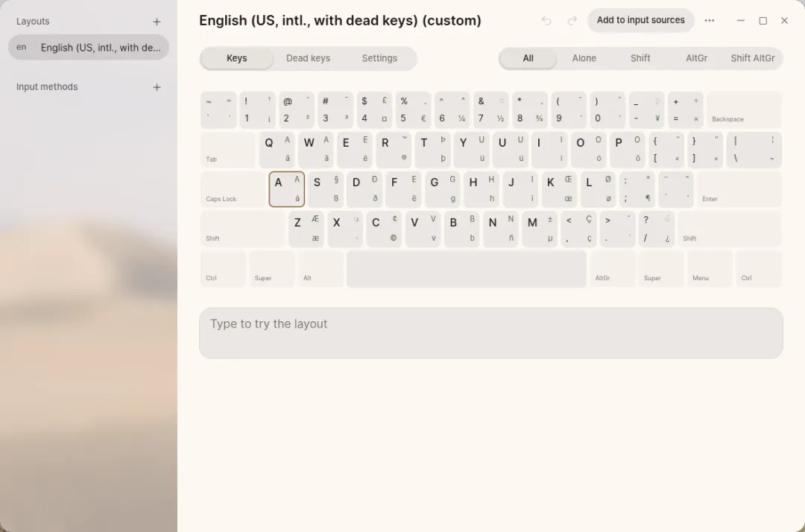Click the space bar key
Viewport: 805px width, 532px height.
[467, 268]
